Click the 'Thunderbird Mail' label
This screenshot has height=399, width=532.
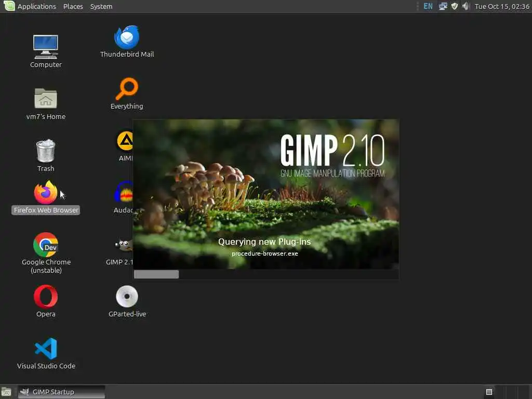click(127, 54)
